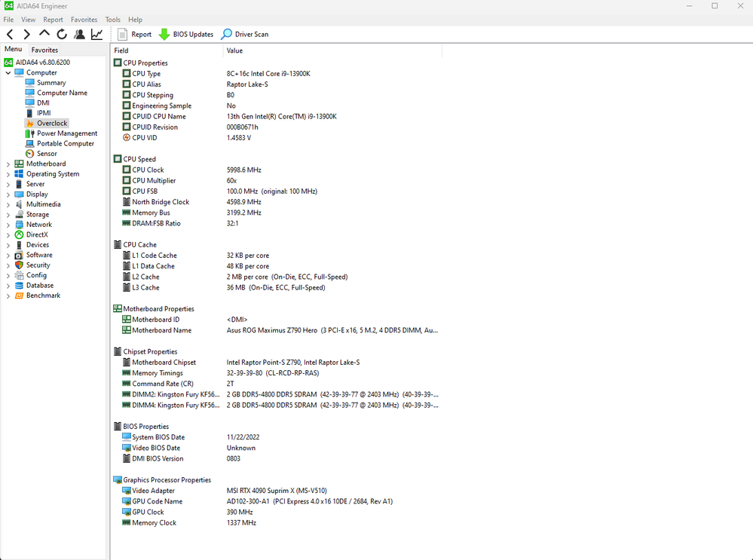
Task: Select the DMI tree item
Action: tap(43, 103)
